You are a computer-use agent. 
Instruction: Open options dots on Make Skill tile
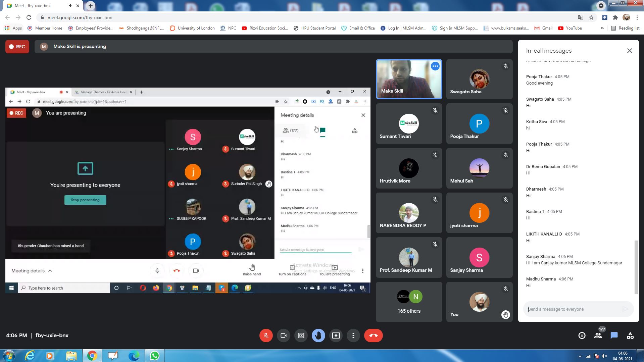tap(435, 66)
